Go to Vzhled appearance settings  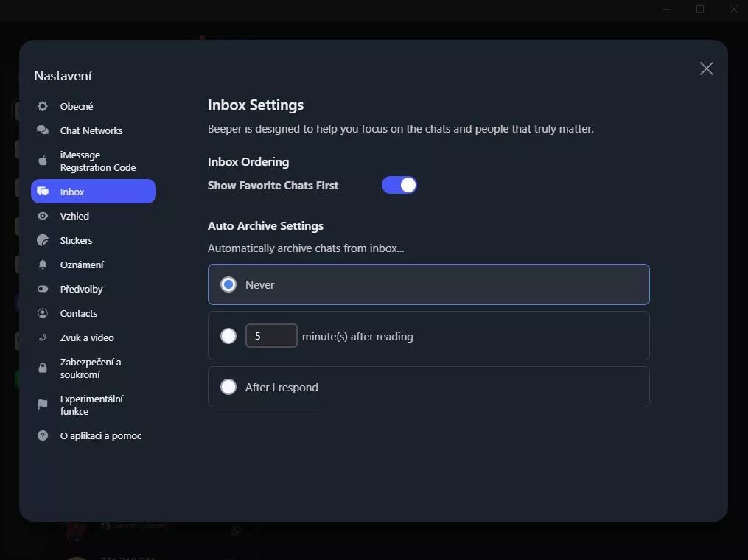pyautogui.click(x=94, y=216)
